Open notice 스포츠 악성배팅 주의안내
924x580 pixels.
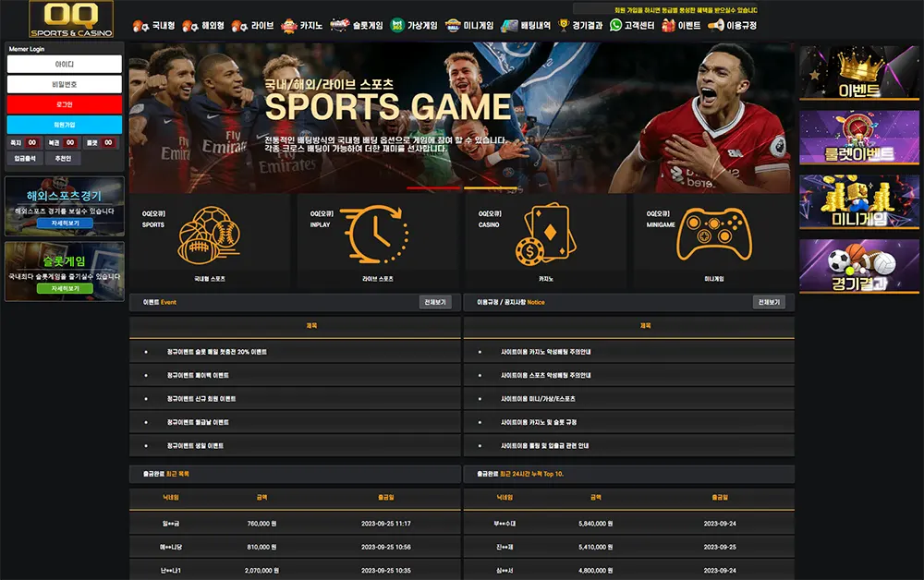tap(546, 376)
